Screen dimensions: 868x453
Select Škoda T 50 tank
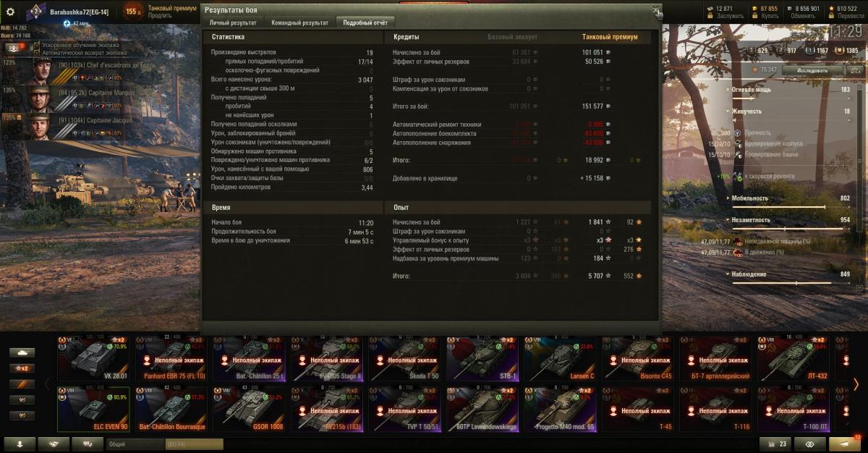[404, 358]
